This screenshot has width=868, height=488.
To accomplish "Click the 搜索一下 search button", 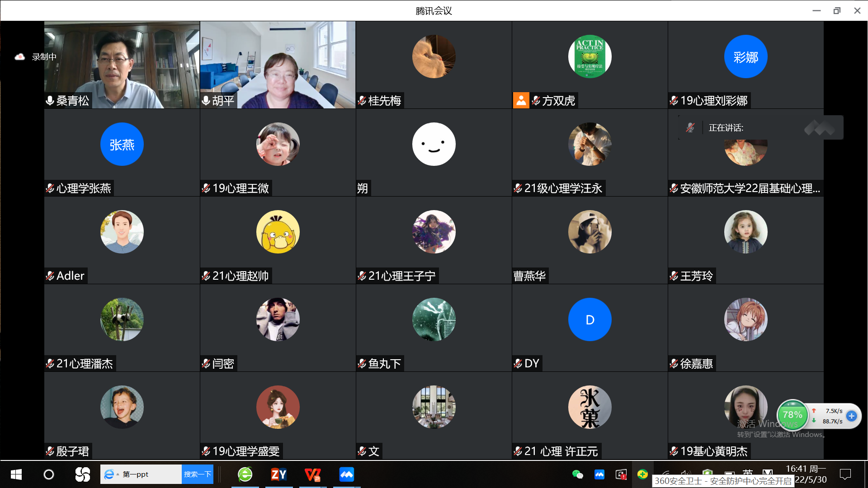I will pos(197,474).
